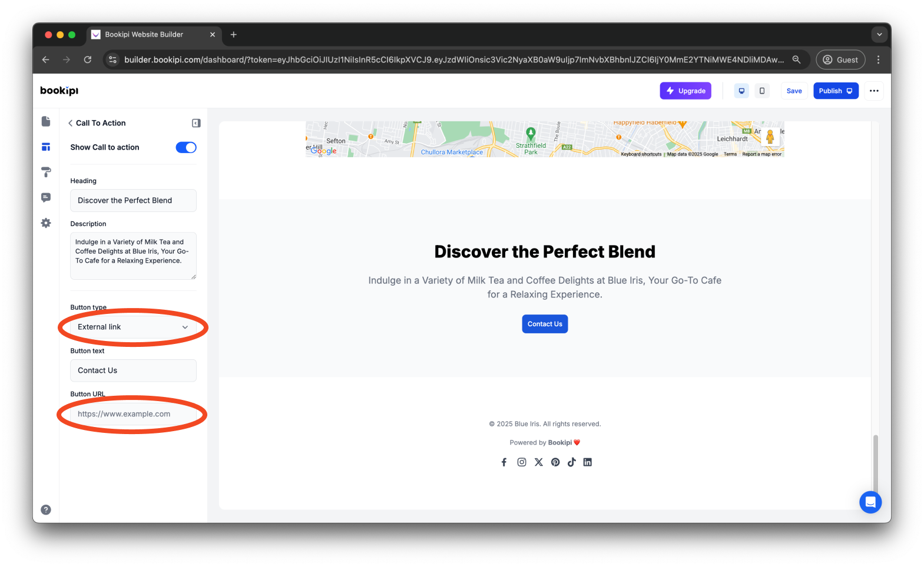924x566 pixels.
Task: Click Powered by Bookipi link
Action: click(545, 443)
